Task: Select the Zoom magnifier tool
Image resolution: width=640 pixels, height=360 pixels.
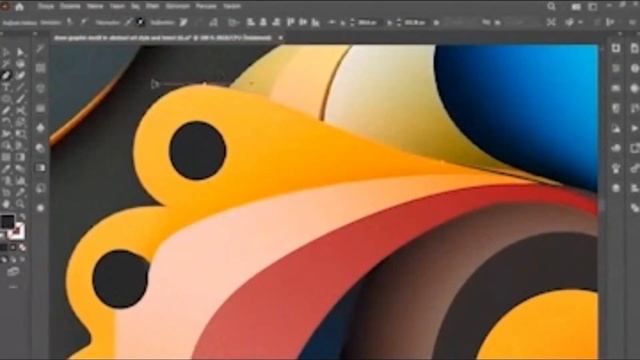Action: (x=20, y=204)
